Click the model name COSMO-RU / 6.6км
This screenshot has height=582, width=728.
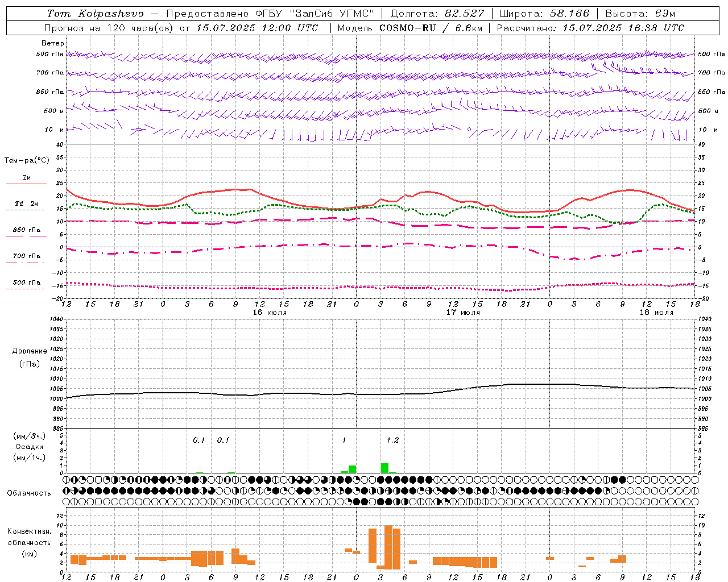click(431, 28)
